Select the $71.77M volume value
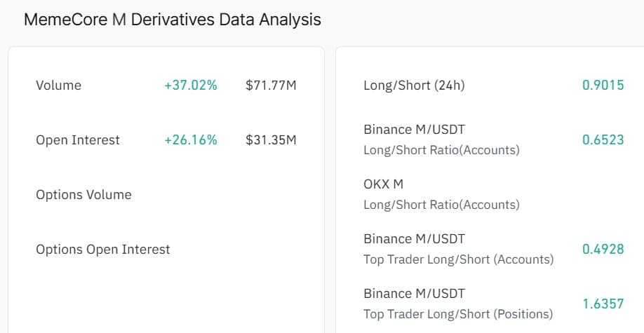Viewport: 644px width, 333px height. [x=271, y=86]
